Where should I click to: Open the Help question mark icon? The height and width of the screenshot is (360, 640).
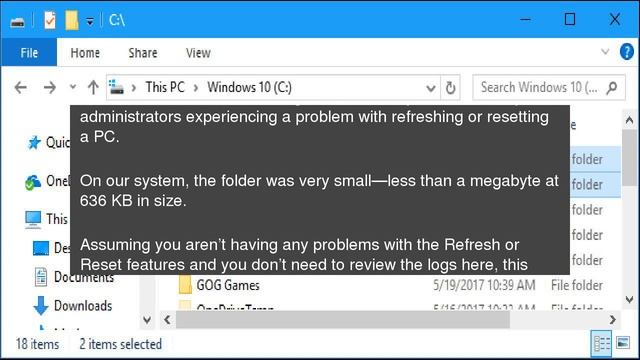click(x=627, y=52)
